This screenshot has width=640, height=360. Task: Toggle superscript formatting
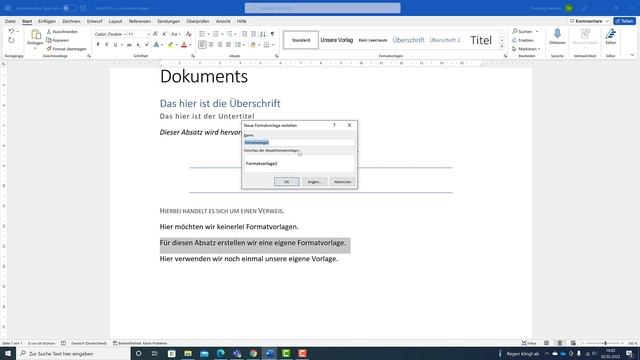(147, 44)
